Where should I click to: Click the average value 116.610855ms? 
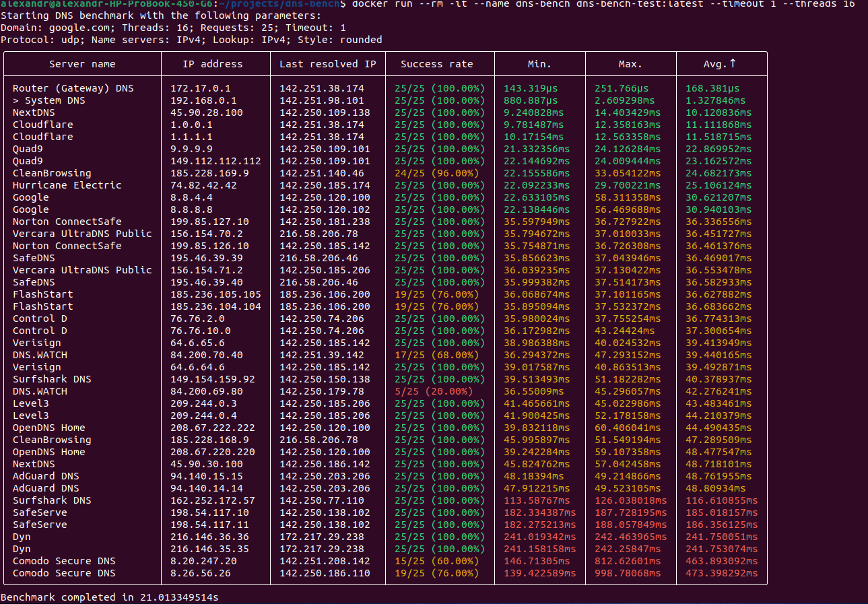pyautogui.click(x=722, y=500)
